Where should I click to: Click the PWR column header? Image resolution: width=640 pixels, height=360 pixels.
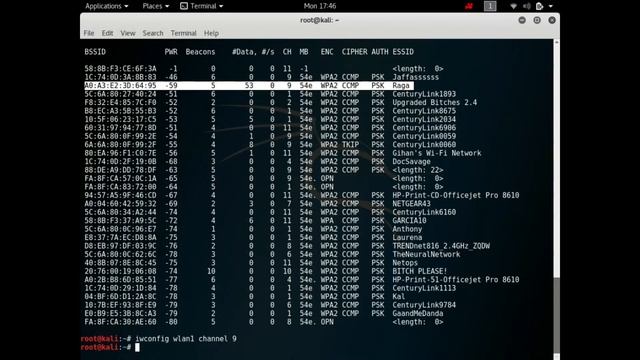[x=171, y=52]
